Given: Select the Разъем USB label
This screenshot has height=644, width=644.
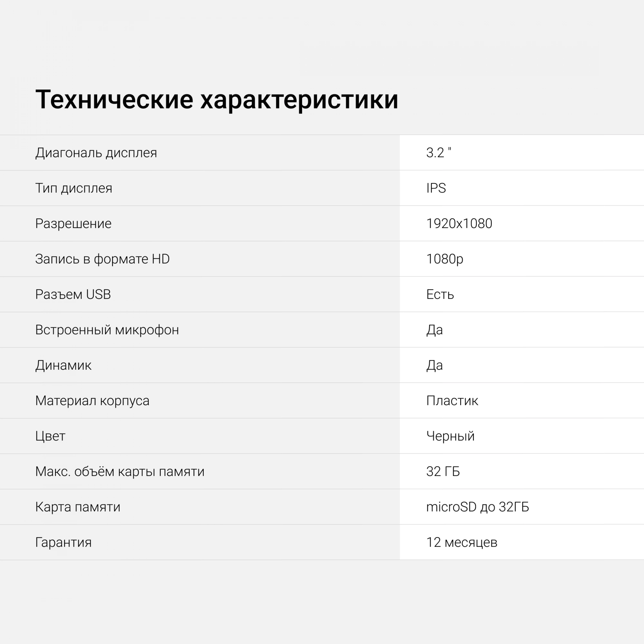Looking at the screenshot, I should [x=73, y=294].
